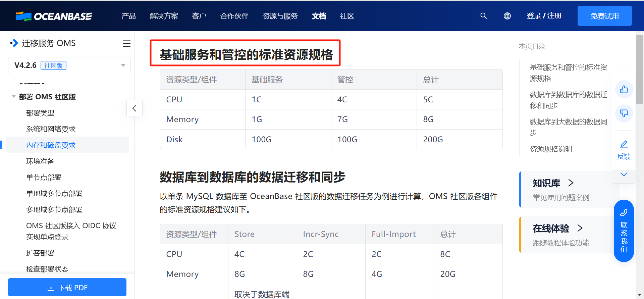Open 系统和网络要求 in sidebar
The image size is (644, 299).
click(x=51, y=129)
